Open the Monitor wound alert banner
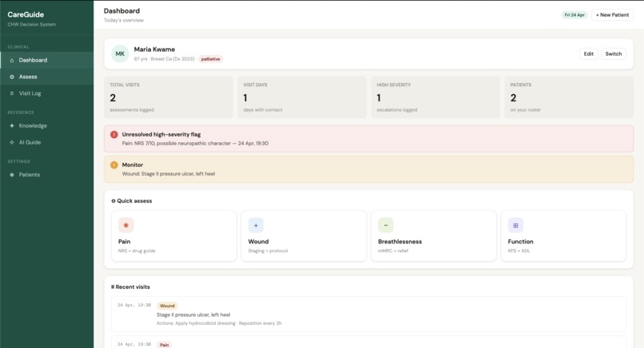This screenshot has width=644, height=348. tap(368, 169)
